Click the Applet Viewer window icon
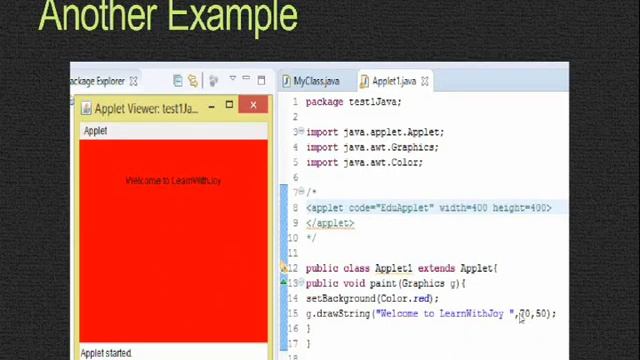The height and width of the screenshot is (360, 640). click(x=86, y=108)
